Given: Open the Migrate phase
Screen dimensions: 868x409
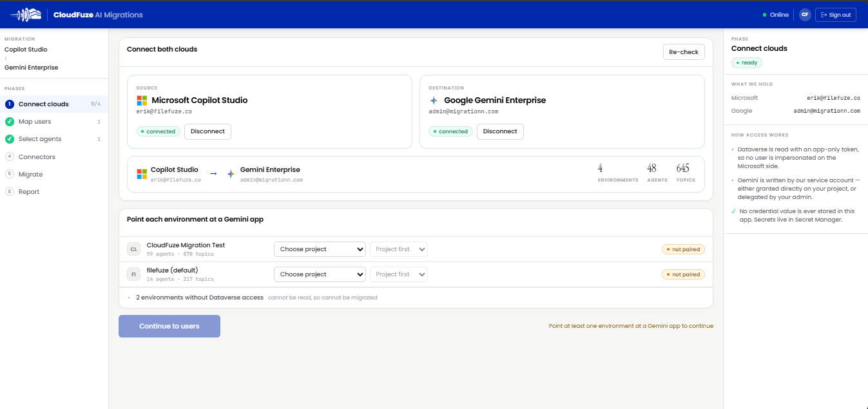Looking at the screenshot, I should tap(30, 174).
